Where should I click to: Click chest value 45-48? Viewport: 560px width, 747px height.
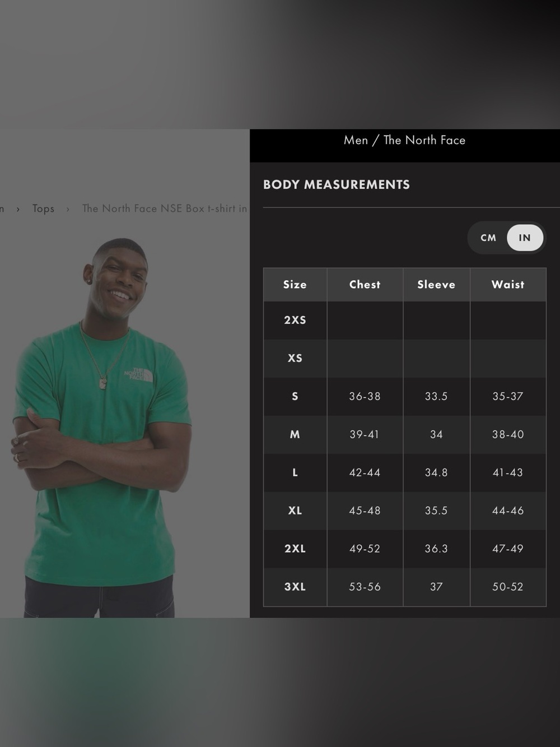point(365,511)
